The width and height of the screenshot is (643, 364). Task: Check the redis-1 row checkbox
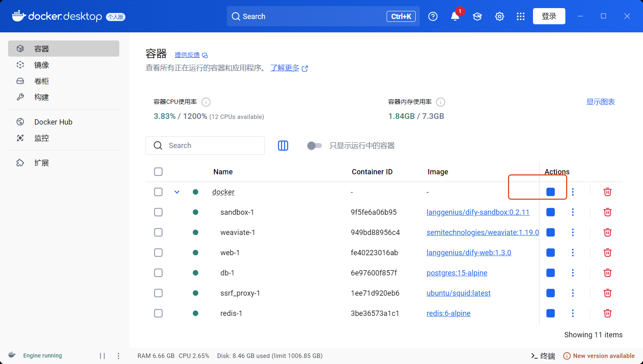[158, 313]
